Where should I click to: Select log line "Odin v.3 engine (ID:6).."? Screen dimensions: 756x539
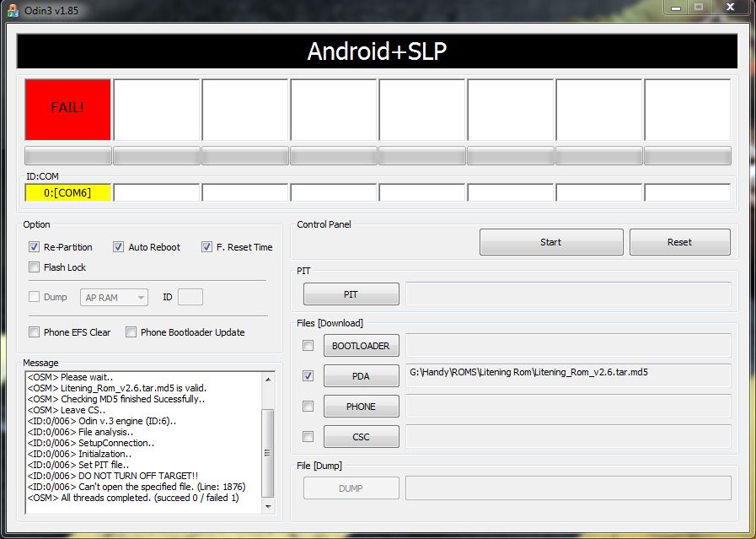[102, 421]
